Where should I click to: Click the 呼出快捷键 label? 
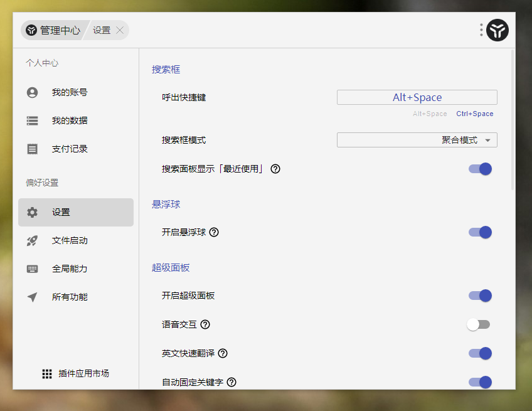[x=184, y=97]
